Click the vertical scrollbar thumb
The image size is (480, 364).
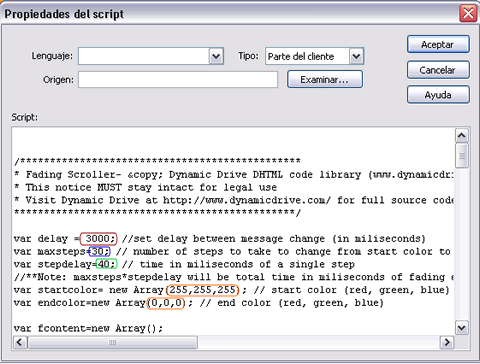click(462, 156)
